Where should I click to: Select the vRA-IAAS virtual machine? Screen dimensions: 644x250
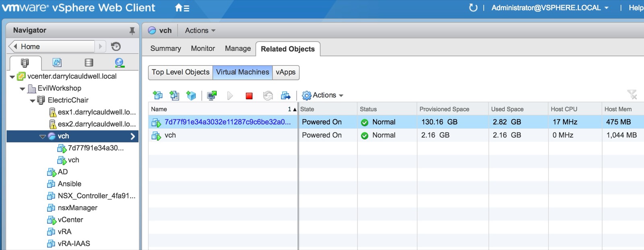tap(74, 244)
